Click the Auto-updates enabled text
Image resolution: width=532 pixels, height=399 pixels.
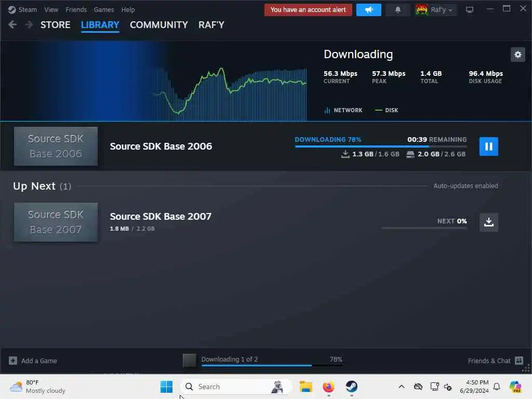(x=465, y=186)
